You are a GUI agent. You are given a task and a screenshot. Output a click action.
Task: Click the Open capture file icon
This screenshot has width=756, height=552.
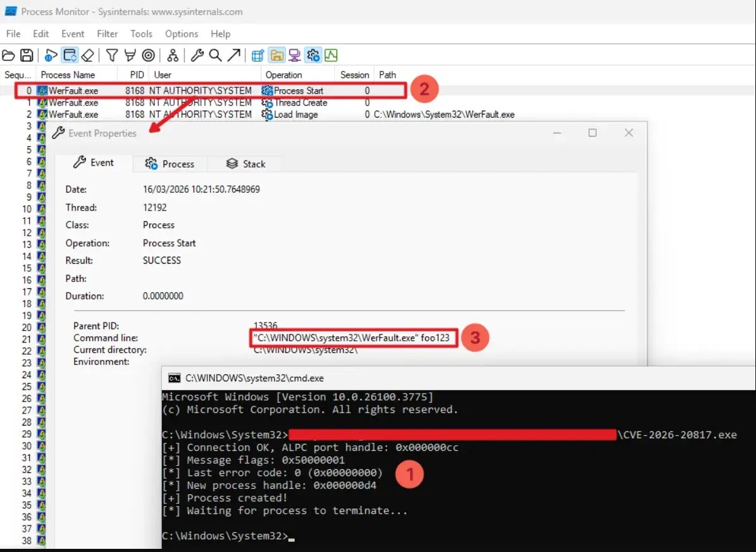(x=8, y=56)
